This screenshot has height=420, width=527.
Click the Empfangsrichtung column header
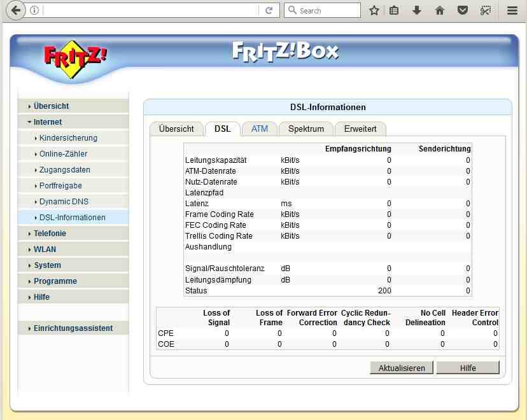point(358,149)
